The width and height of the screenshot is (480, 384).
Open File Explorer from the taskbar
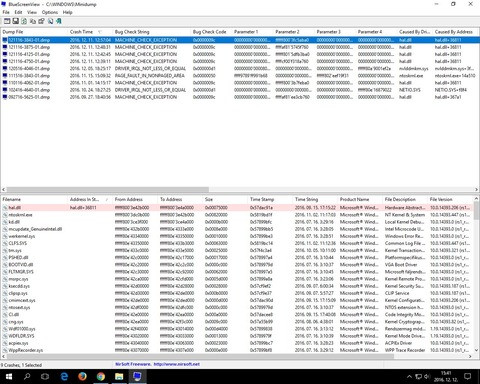click(x=119, y=376)
